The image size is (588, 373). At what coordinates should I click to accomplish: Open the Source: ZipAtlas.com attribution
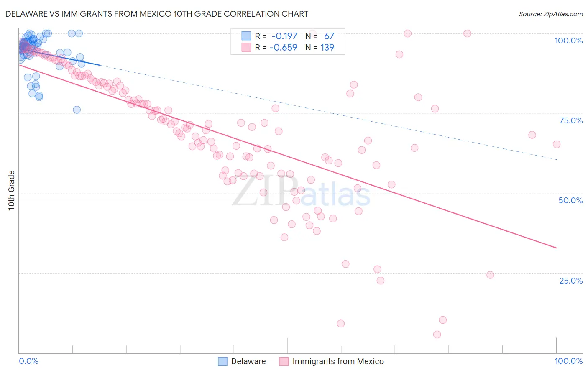(x=551, y=14)
